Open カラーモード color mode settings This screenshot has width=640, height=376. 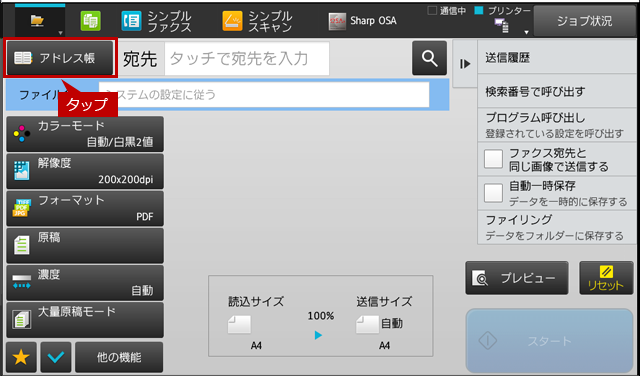[85, 134]
